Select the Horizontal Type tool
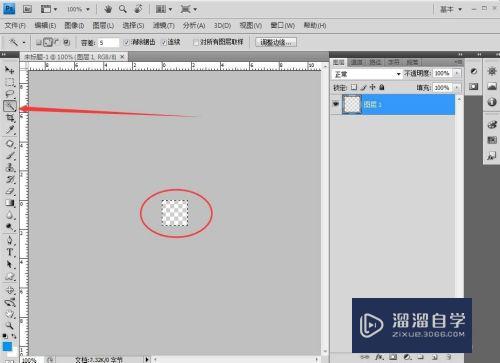This screenshot has width=500, height=363. click(9, 252)
